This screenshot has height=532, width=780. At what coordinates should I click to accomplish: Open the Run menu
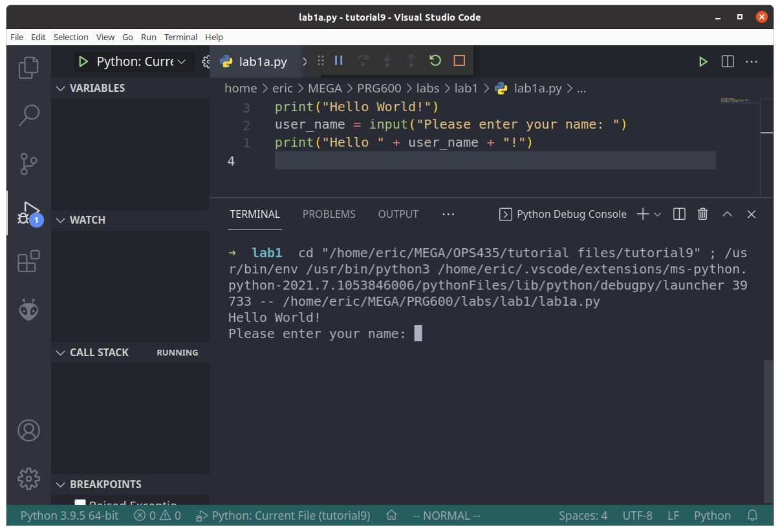[x=148, y=37]
